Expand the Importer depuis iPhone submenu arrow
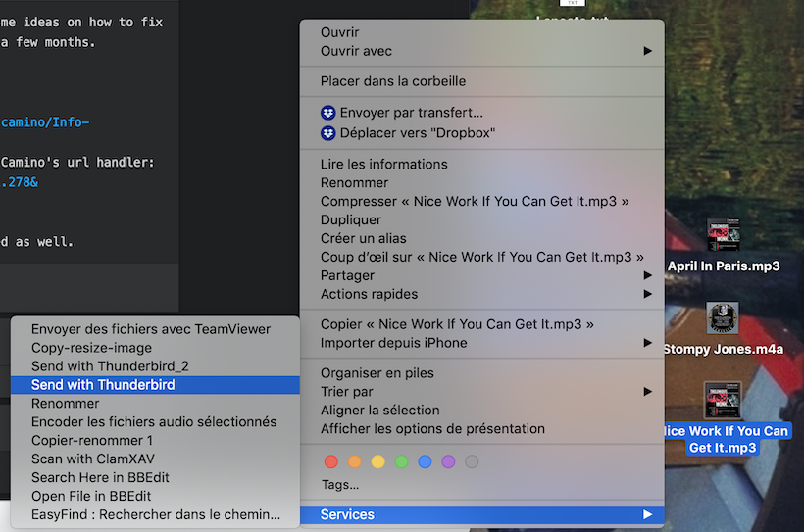The height and width of the screenshot is (532, 804). pos(647,342)
